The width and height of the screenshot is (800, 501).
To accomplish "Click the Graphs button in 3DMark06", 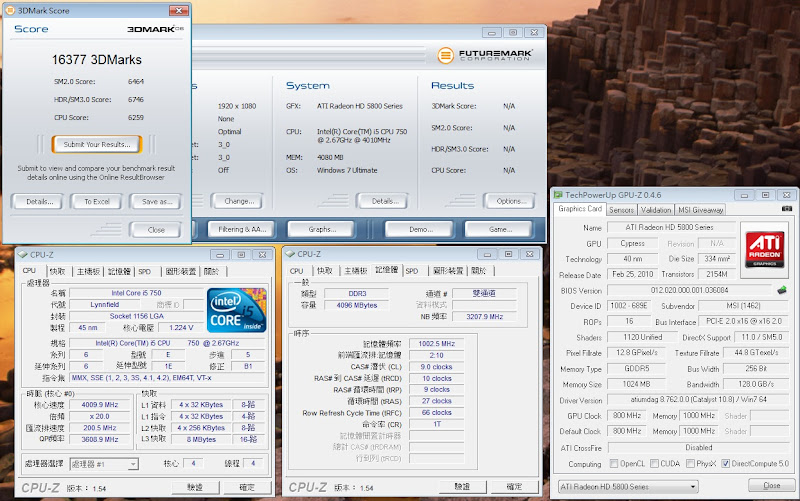I will [x=321, y=229].
